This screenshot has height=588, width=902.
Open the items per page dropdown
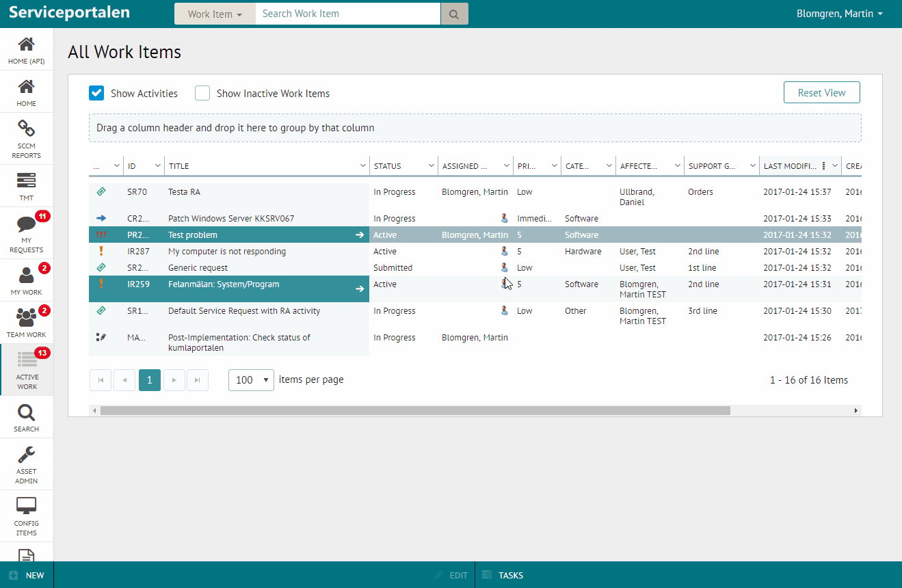click(251, 379)
